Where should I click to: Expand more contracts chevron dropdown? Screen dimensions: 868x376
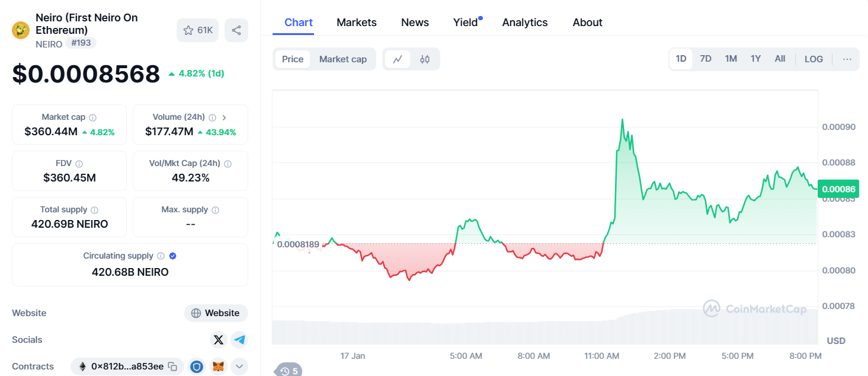[239, 367]
